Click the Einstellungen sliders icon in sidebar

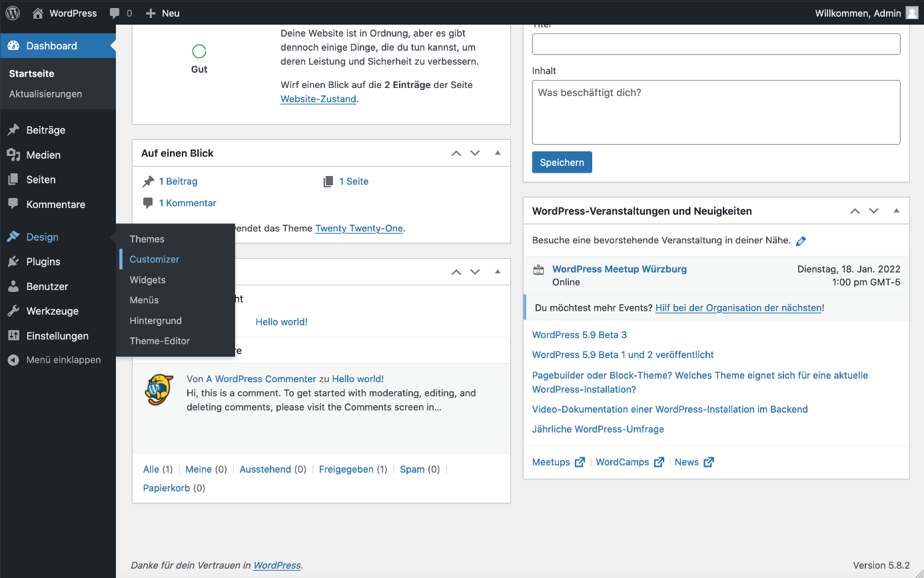(x=13, y=336)
